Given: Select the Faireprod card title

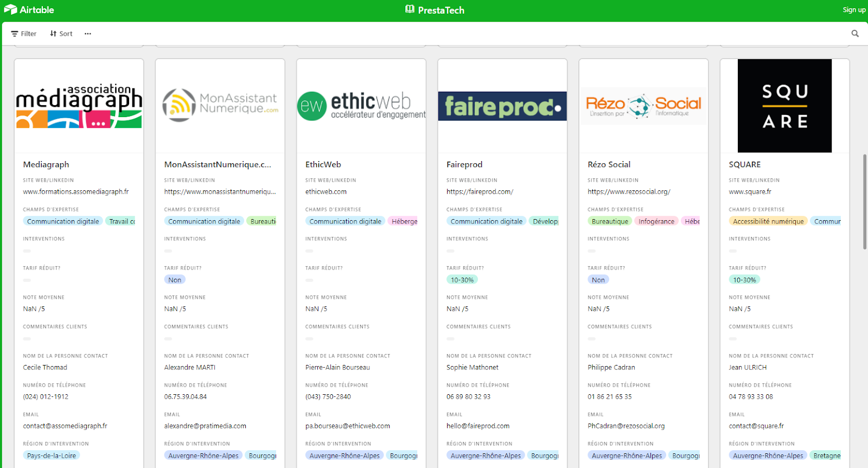Looking at the screenshot, I should click(x=464, y=164).
